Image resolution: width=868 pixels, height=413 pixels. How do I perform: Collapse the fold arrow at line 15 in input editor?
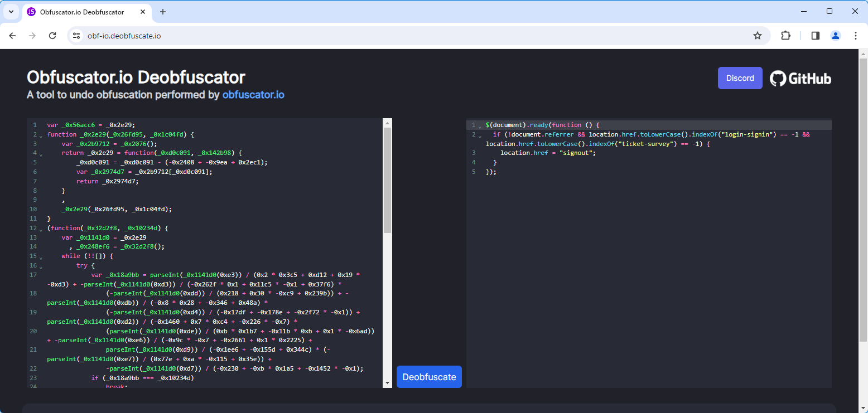point(41,257)
